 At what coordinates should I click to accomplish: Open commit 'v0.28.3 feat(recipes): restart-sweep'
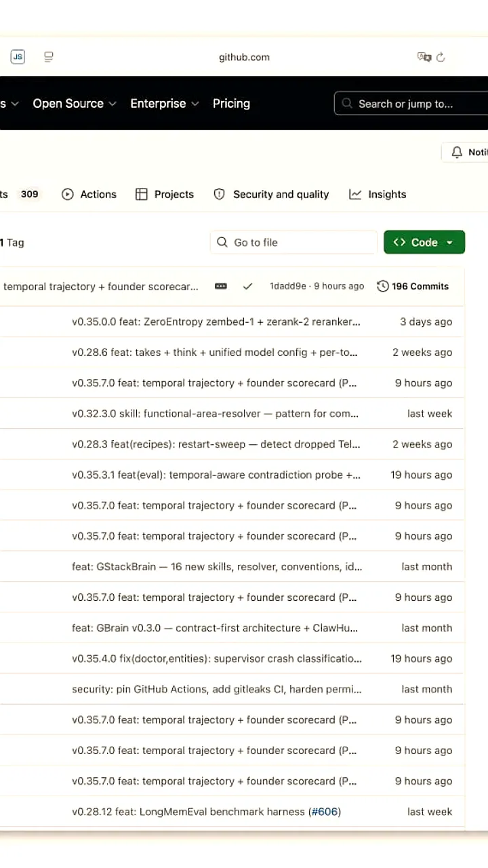click(x=216, y=444)
